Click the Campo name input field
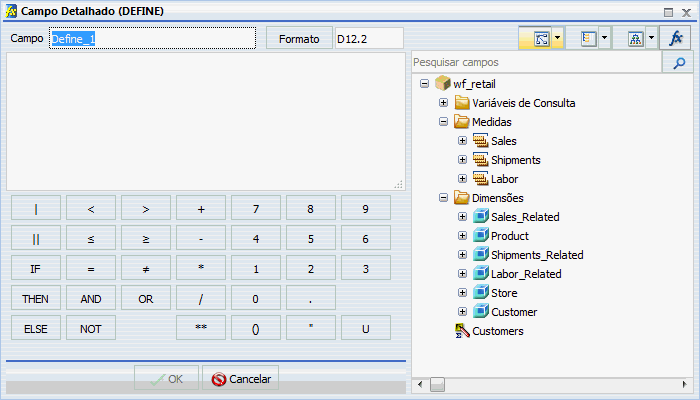 [152, 38]
